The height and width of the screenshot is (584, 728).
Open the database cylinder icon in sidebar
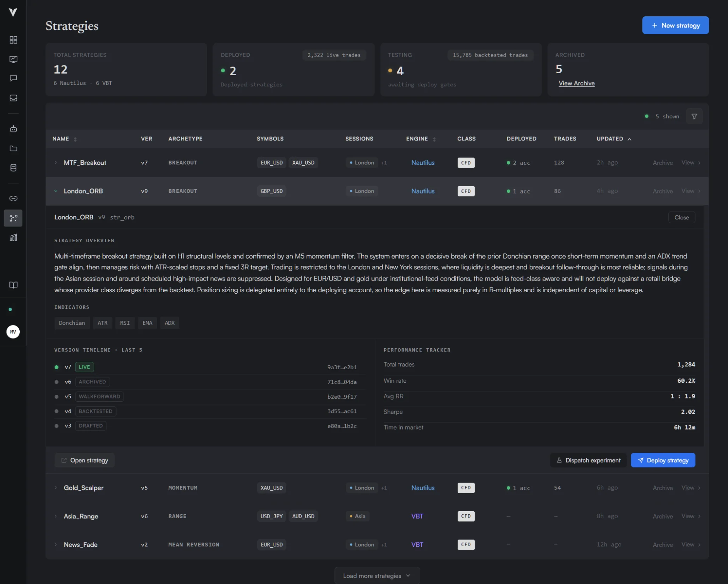(13, 168)
